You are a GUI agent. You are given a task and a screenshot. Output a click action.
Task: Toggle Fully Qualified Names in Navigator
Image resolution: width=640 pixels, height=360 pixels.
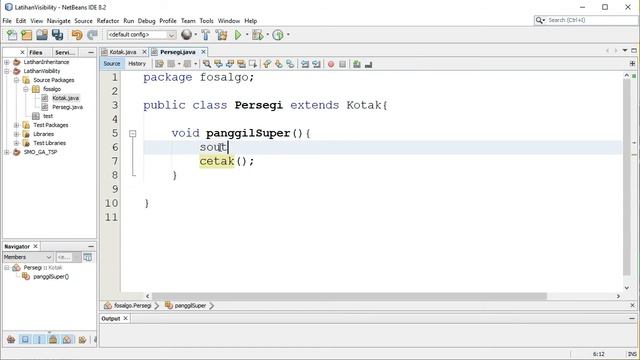pos(82,340)
